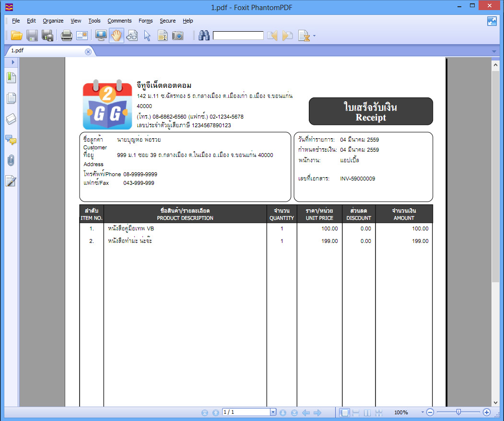Go to previous page button
This screenshot has height=421, width=504.
coord(216,413)
